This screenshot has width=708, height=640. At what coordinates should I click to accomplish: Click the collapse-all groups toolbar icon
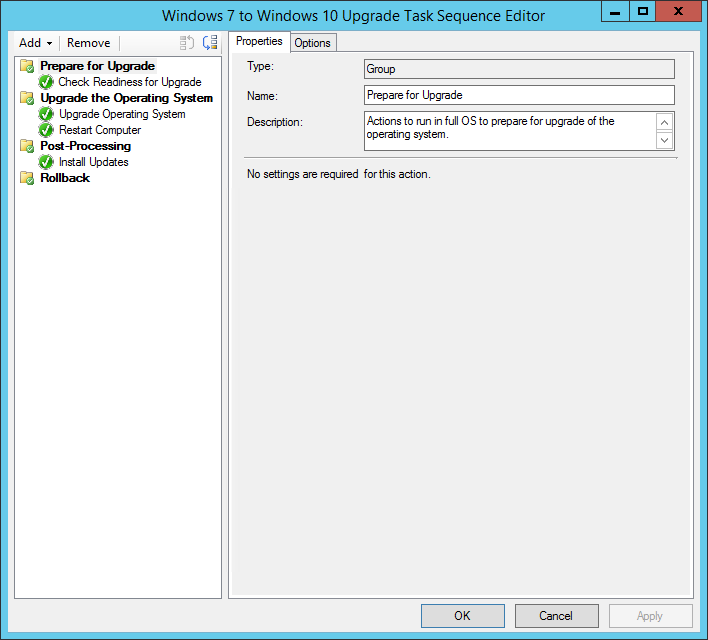click(186, 43)
